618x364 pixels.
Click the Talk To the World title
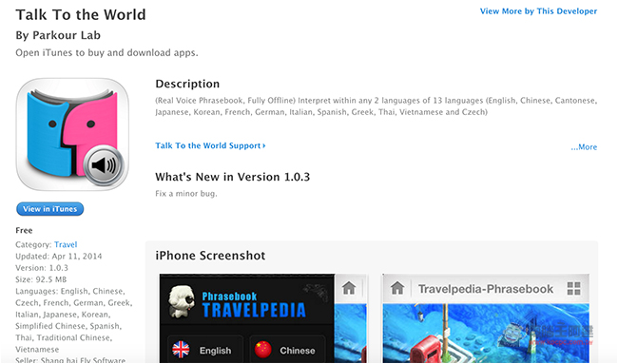click(x=81, y=15)
